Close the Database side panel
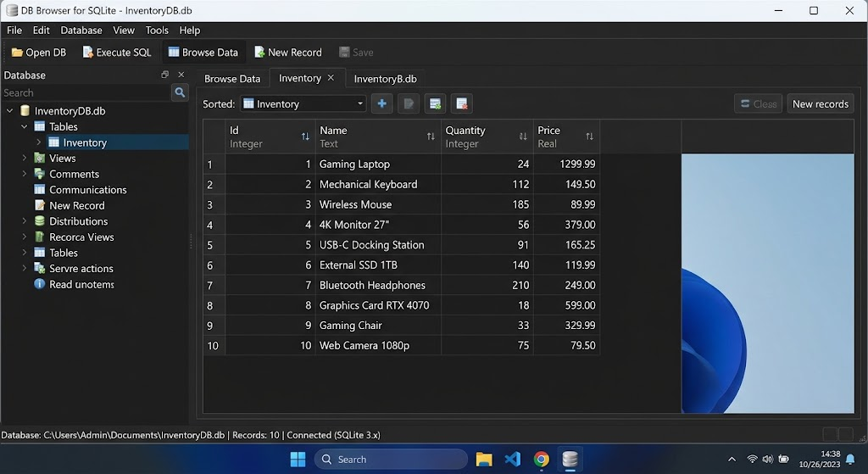 click(181, 75)
